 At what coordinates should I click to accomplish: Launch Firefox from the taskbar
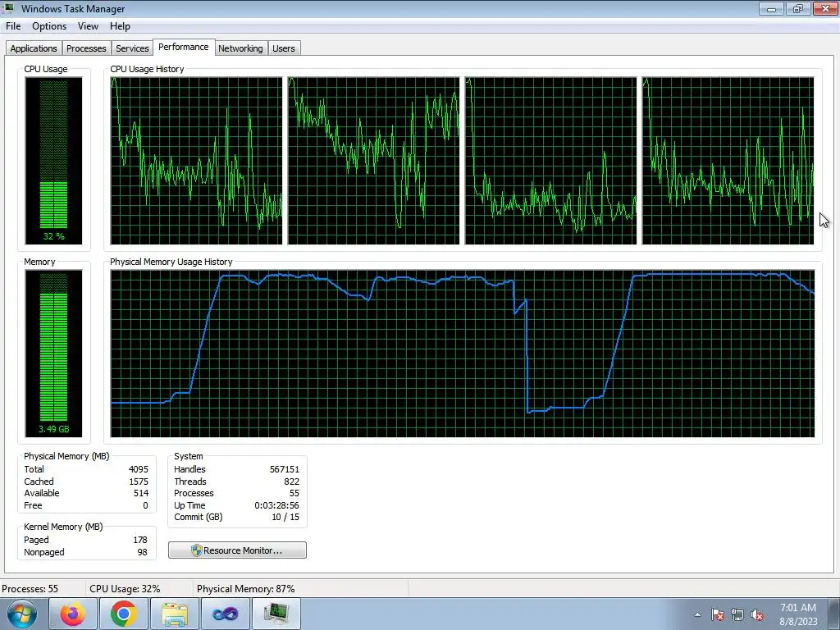coord(73,614)
